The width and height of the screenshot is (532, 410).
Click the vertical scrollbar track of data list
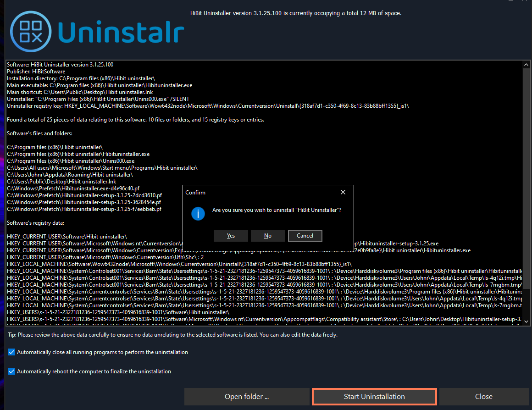point(526,194)
